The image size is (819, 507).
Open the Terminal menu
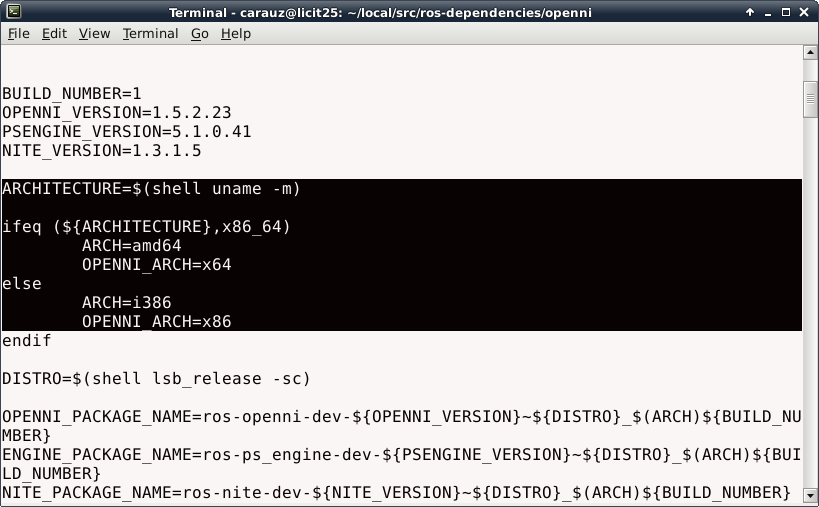150,33
